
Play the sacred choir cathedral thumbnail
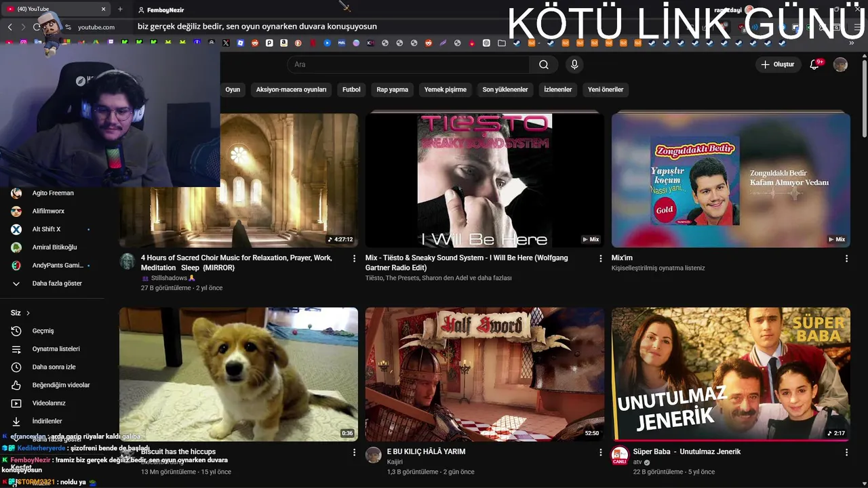[239, 180]
